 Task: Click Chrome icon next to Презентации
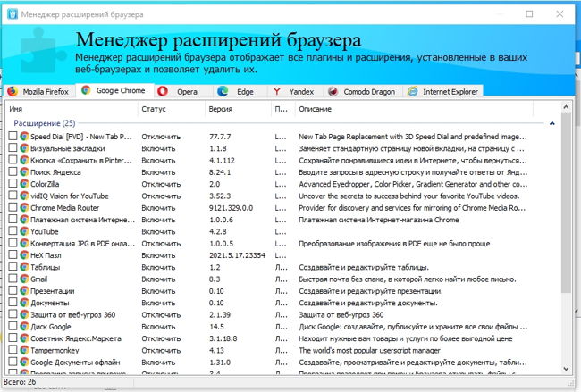point(24,290)
